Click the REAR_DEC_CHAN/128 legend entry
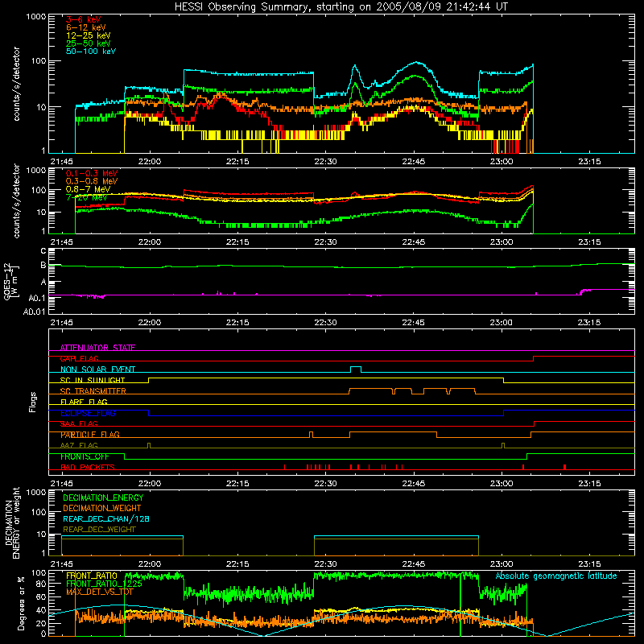Image resolution: width=644 pixels, height=644 pixels. [106, 518]
